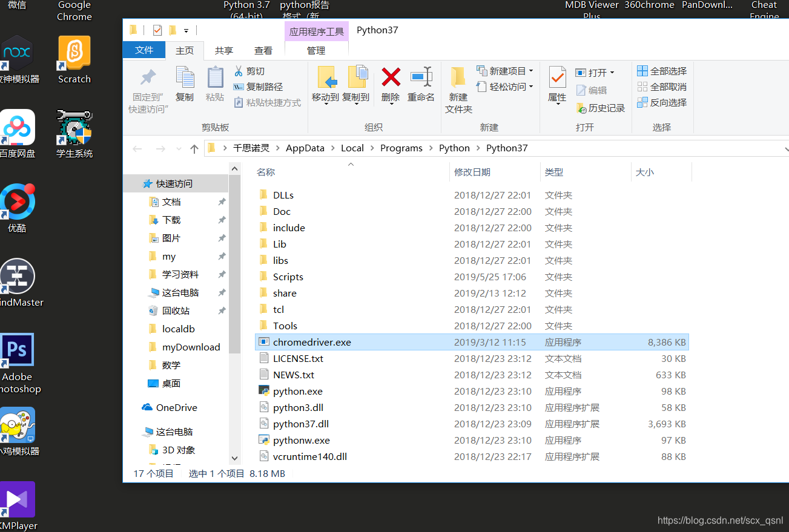Open the Move to (移动到) menu

[326, 85]
